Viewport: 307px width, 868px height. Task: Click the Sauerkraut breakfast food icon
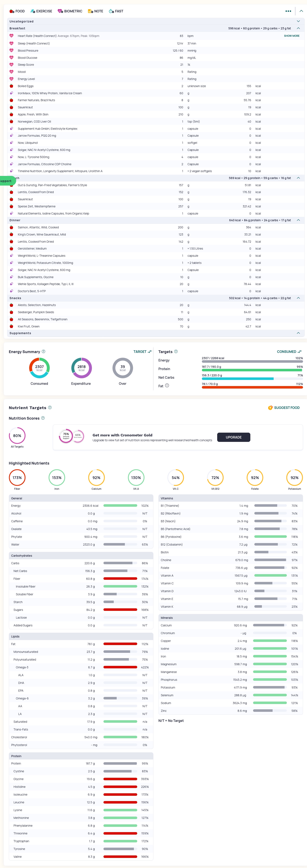click(12, 107)
